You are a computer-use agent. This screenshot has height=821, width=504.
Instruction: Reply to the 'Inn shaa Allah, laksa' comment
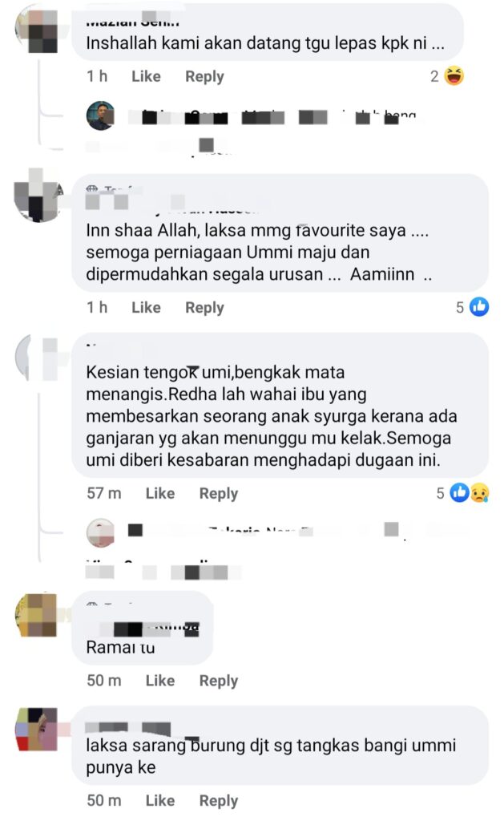click(x=204, y=307)
